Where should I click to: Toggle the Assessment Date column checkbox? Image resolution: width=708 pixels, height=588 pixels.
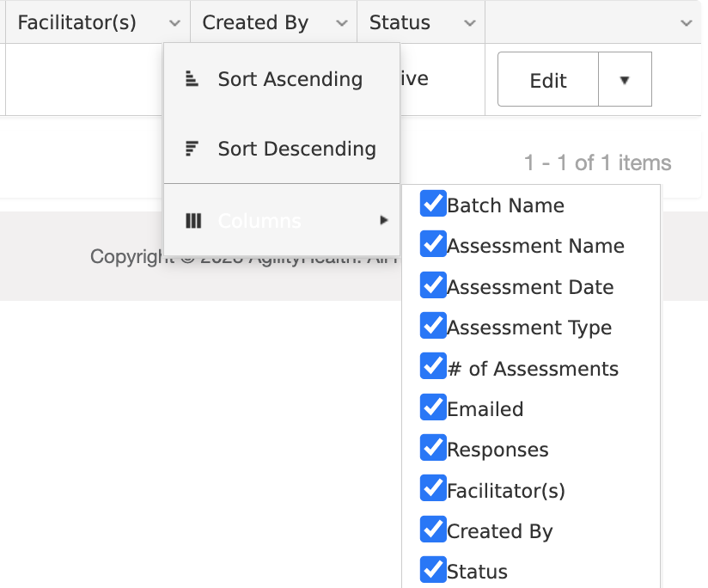[x=433, y=285]
